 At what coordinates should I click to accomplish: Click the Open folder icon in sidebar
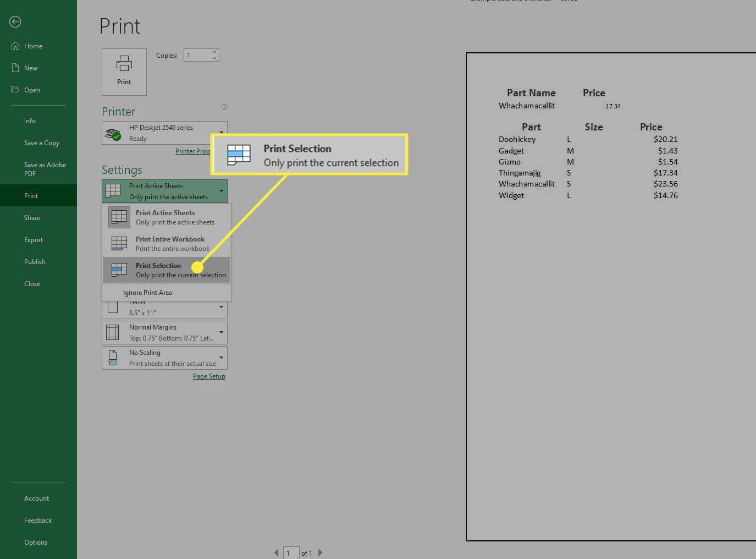[15, 90]
